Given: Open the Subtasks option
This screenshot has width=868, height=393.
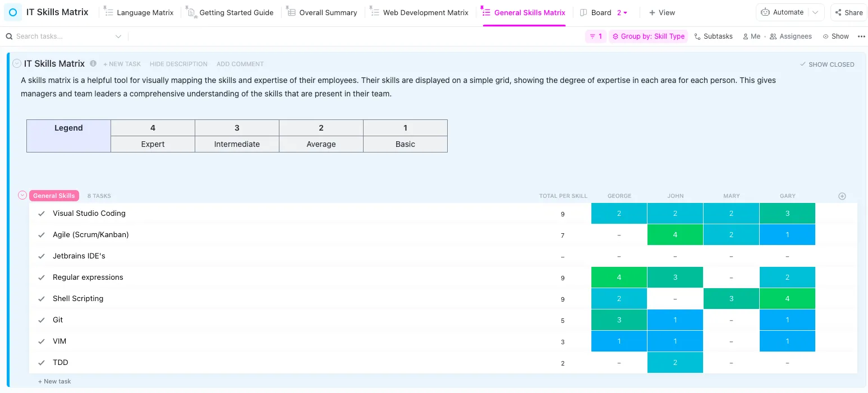Looking at the screenshot, I should pyautogui.click(x=713, y=36).
